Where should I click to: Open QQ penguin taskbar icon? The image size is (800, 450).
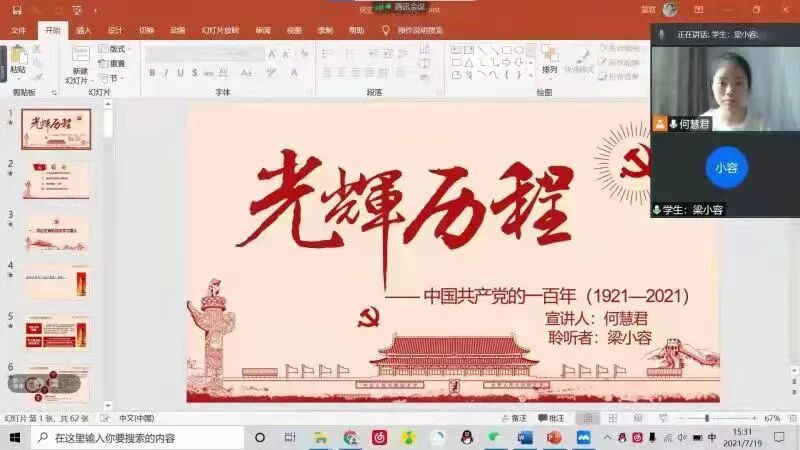[x=466, y=438]
